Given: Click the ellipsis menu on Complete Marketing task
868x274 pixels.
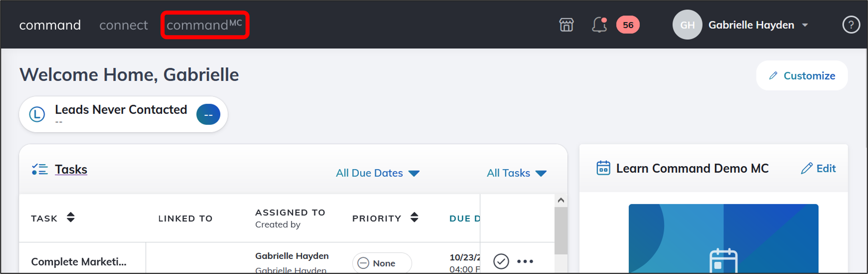Looking at the screenshot, I should pos(525,261).
